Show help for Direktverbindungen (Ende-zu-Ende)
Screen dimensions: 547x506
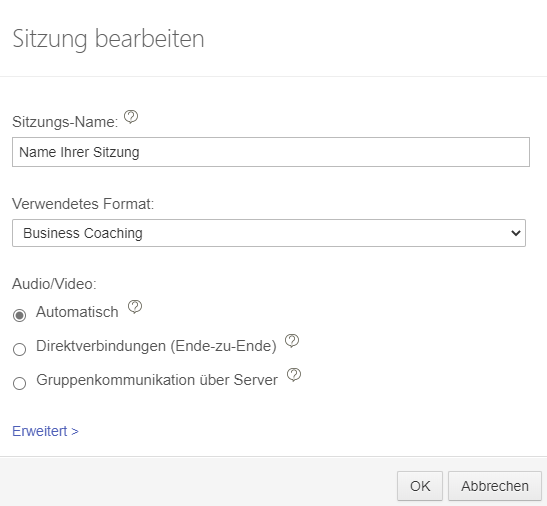[292, 341]
